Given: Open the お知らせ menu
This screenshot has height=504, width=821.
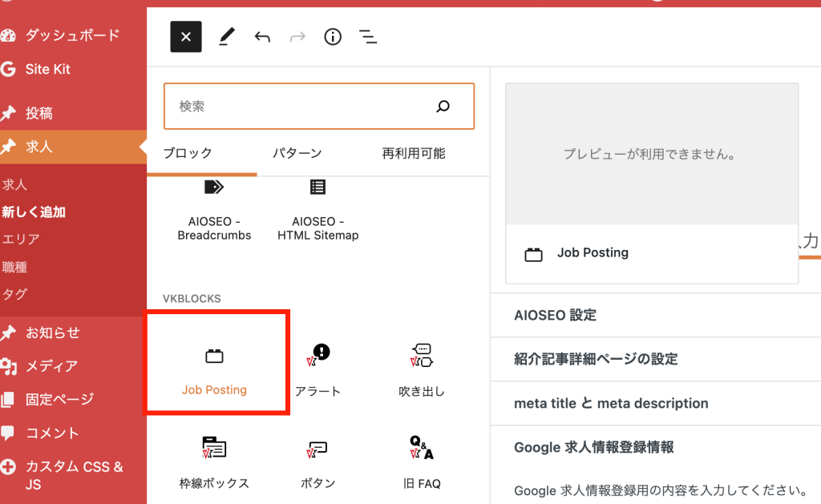Looking at the screenshot, I should coord(52,333).
